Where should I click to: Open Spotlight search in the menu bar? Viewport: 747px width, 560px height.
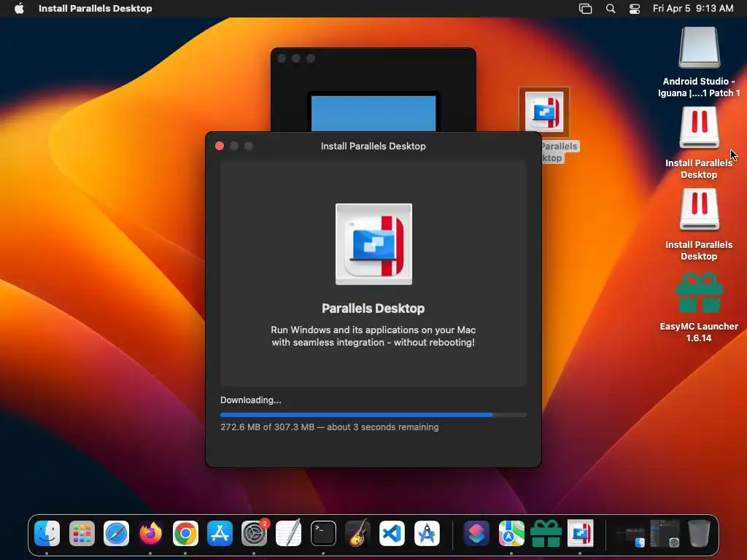611,9
